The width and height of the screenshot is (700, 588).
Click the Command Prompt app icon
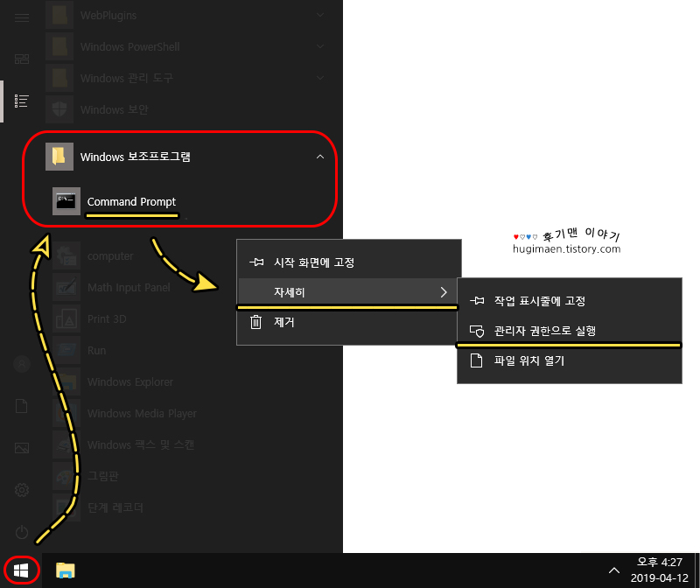(66, 201)
